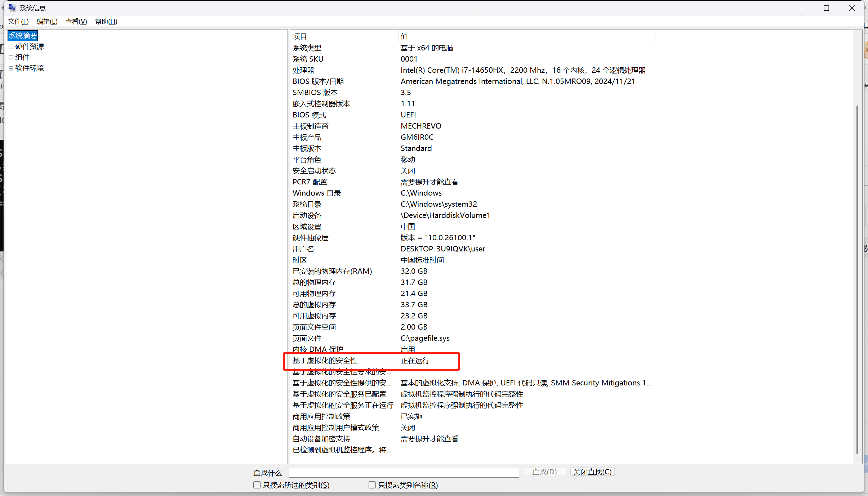Screen dimensions: 868x496
Task: Enable 只搜索类别名称 checkbox
Action: pos(372,485)
